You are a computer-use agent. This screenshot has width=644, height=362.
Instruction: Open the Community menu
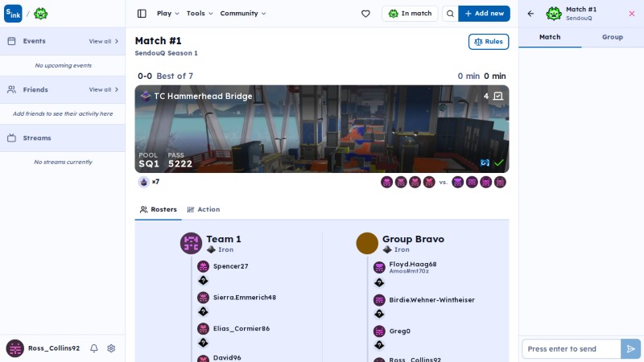click(243, 14)
